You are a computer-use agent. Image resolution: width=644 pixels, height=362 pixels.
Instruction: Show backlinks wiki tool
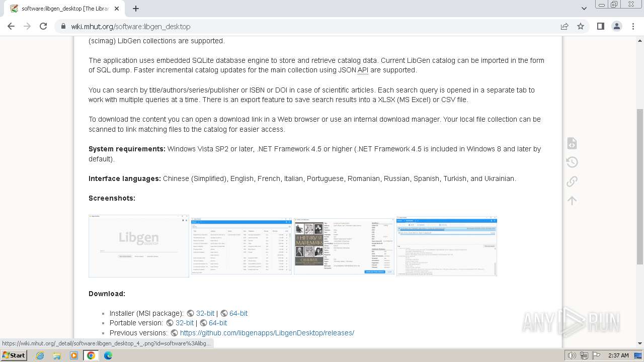tap(572, 181)
